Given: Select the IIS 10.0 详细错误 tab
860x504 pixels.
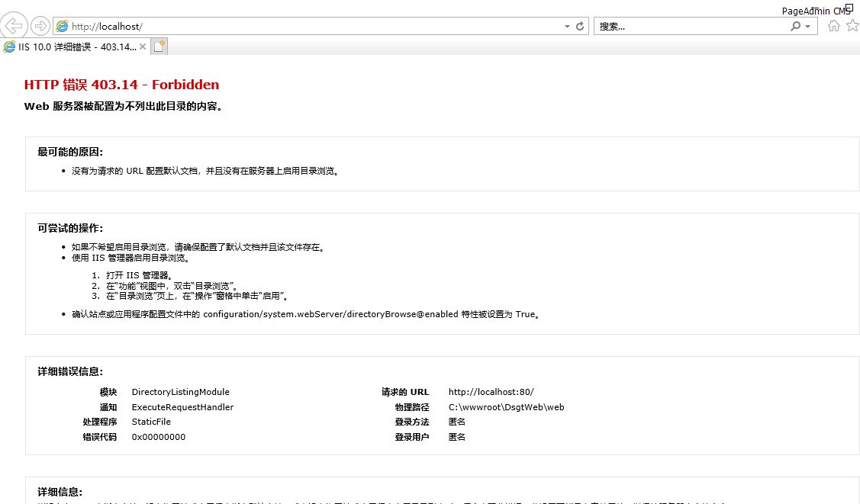Looking at the screenshot, I should click(75, 47).
